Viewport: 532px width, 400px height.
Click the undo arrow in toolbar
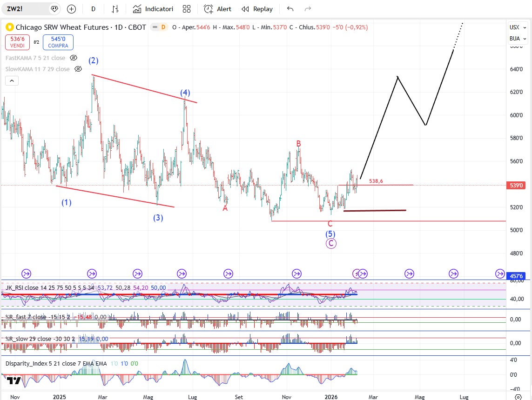(290, 9)
